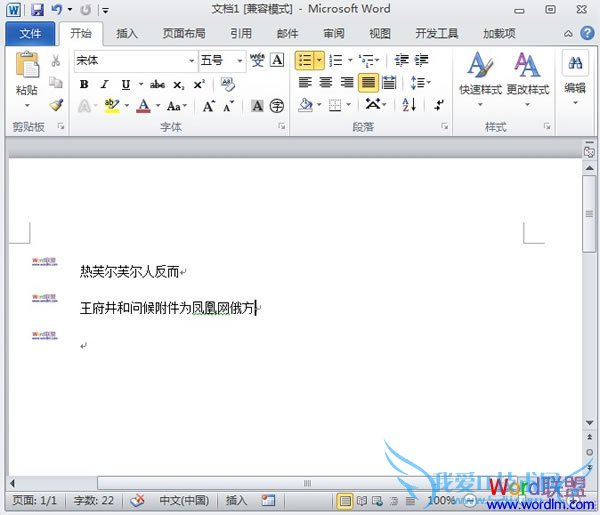Apply red font color
The image size is (600, 515).
(143, 106)
